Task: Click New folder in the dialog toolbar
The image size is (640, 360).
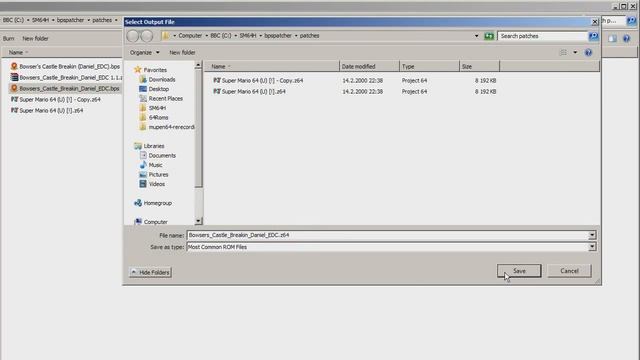Action: coord(182,53)
